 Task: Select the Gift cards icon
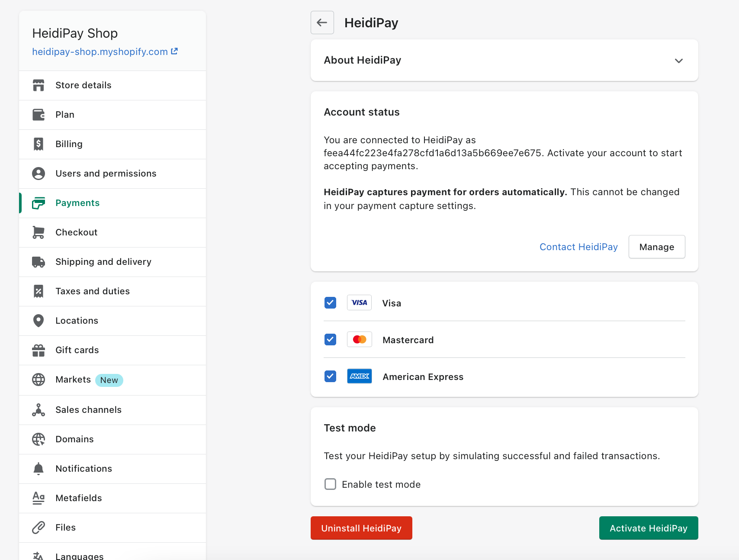pyautogui.click(x=39, y=350)
